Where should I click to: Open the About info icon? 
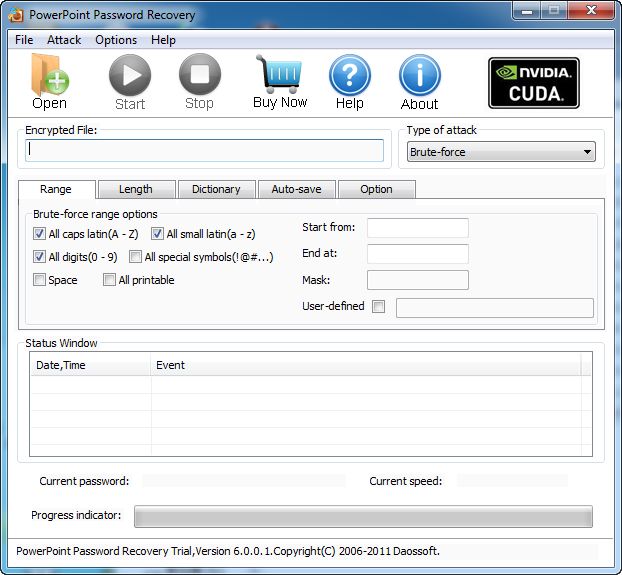[x=419, y=76]
